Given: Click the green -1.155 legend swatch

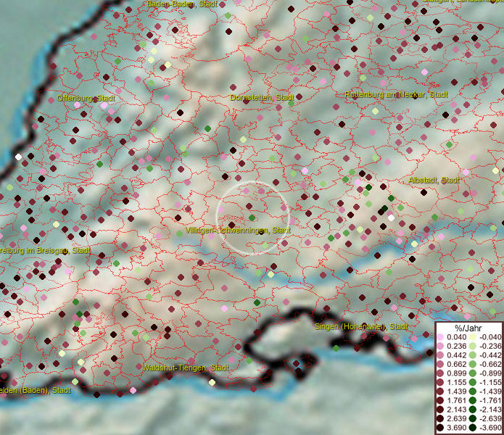Looking at the screenshot, I should pos(473,382).
